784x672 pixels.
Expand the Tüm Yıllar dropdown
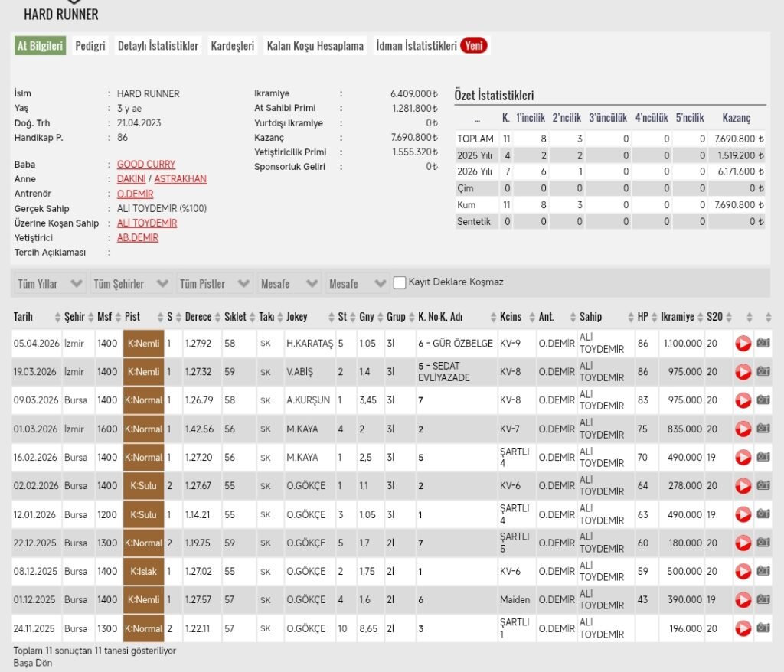(x=50, y=284)
